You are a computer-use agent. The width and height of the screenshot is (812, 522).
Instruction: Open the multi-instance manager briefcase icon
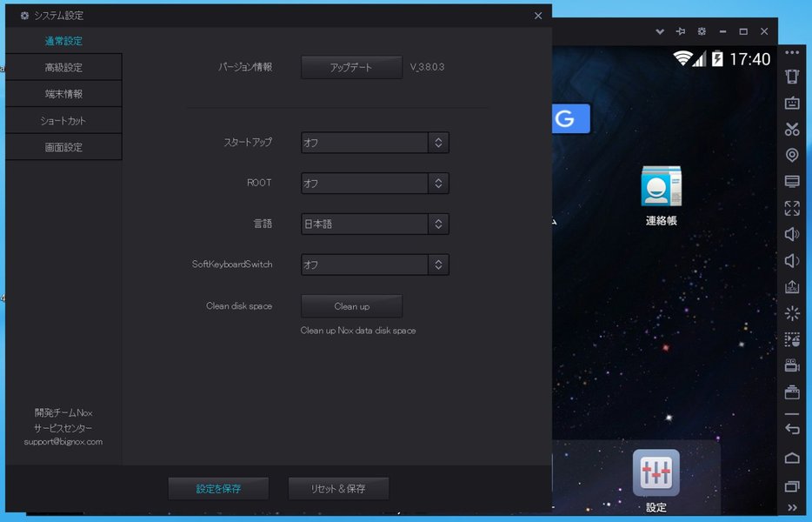coord(792,392)
